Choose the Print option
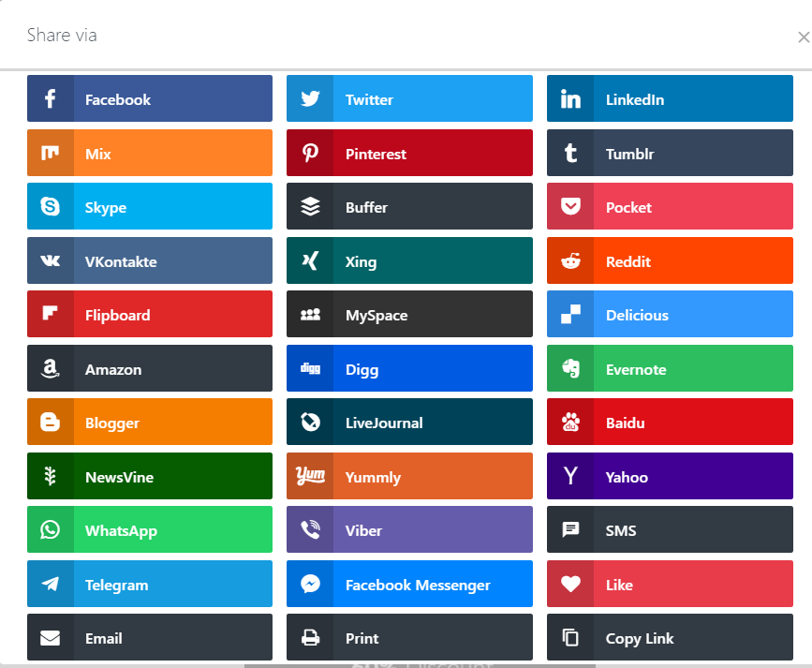Screen dimensions: 812x668 pos(409,637)
